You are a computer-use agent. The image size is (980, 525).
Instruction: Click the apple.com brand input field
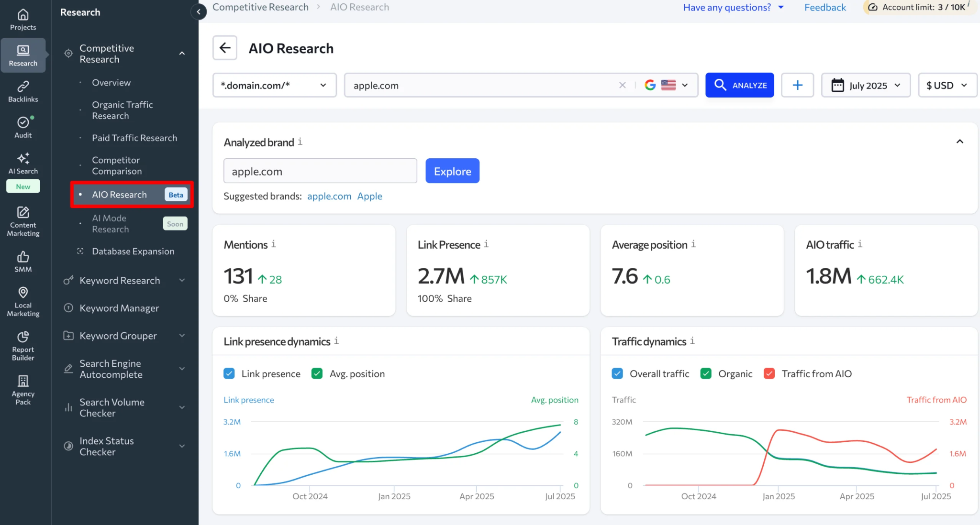320,171
